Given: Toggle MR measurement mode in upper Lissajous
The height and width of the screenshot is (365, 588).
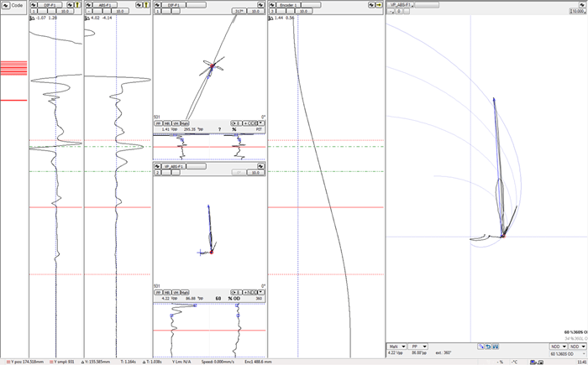Looking at the screenshot, I should [167, 123].
